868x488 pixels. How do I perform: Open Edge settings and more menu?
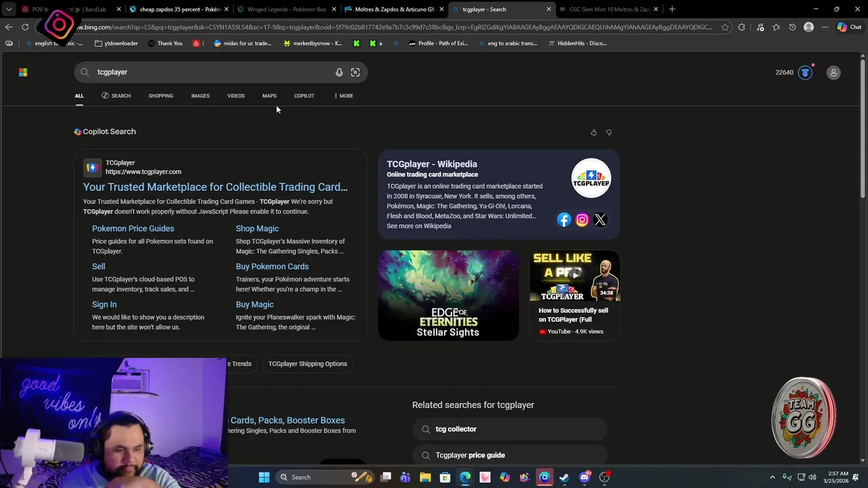point(825,27)
